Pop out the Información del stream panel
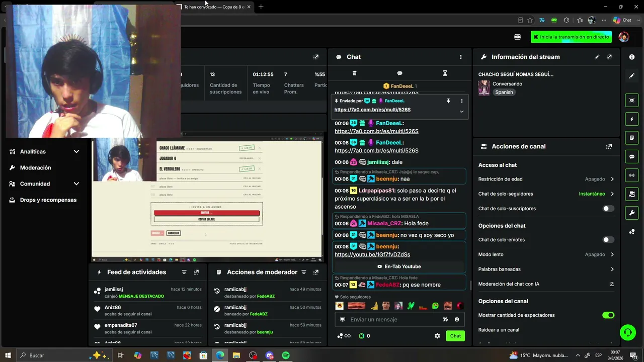 609,57
